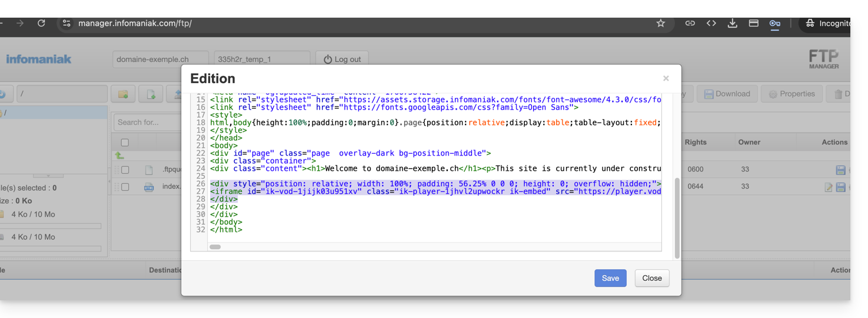
Task: Click the new folder icon in toolbar
Action: (x=123, y=94)
